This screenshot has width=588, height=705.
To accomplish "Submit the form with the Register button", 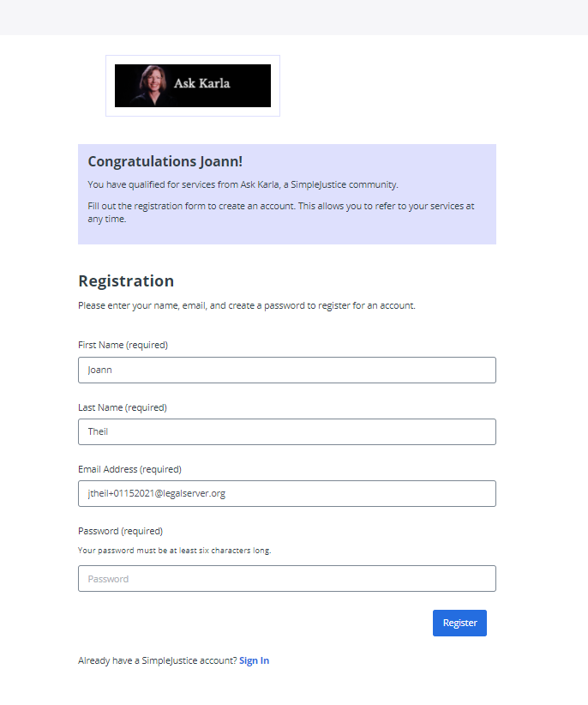I will (x=459, y=624).
